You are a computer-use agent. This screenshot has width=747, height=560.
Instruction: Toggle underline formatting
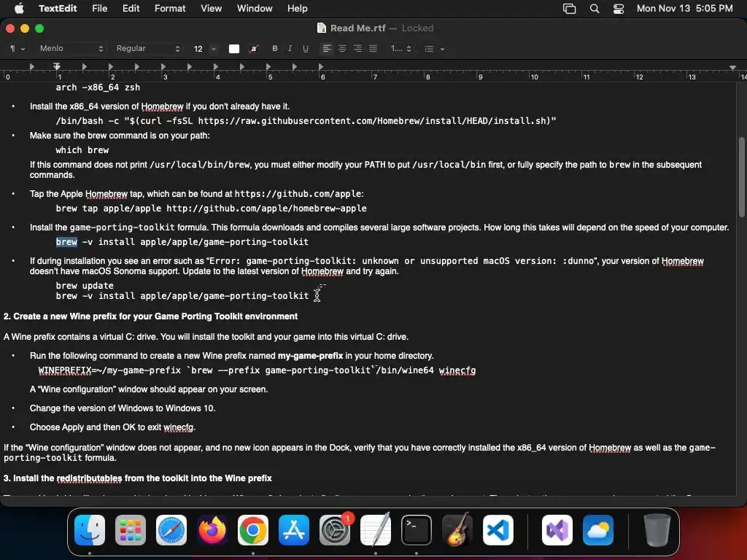coord(306,49)
